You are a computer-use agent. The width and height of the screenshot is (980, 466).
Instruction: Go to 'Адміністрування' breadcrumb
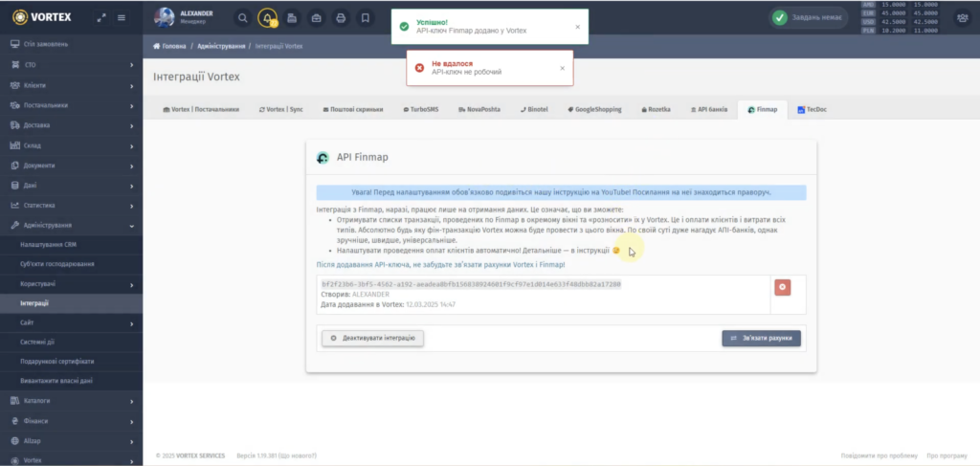[221, 46]
